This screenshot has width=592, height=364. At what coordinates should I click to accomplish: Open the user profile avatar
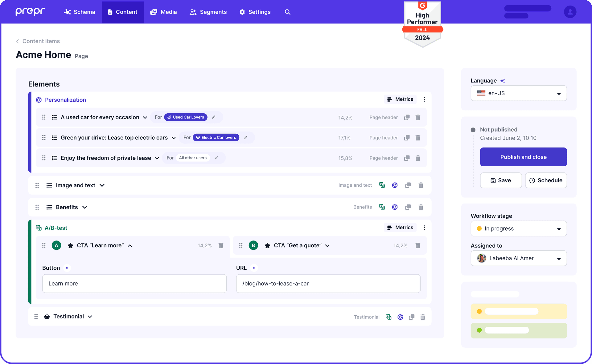[x=570, y=12]
